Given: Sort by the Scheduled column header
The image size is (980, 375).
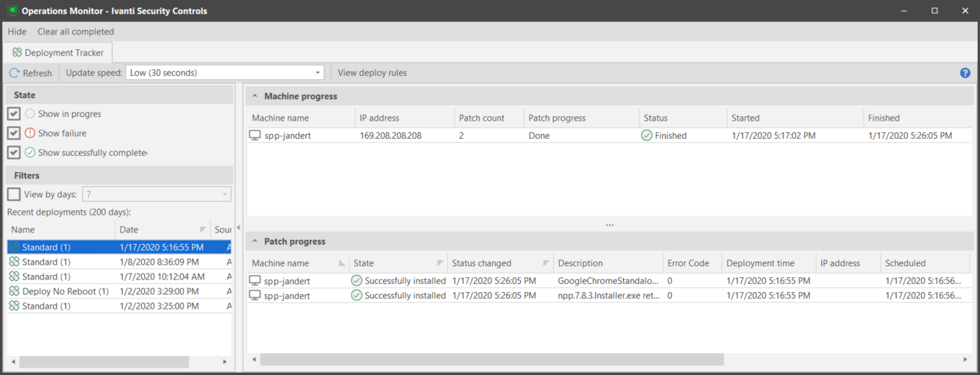Looking at the screenshot, I should [x=925, y=263].
